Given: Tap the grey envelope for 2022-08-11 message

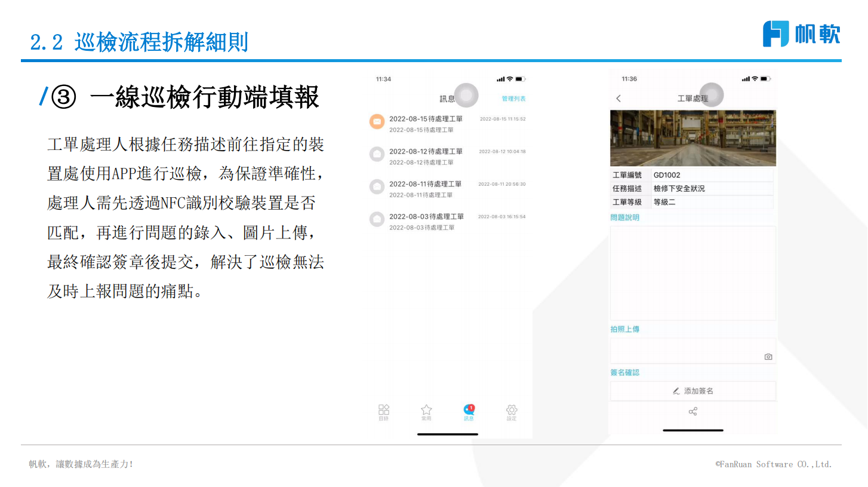Looking at the screenshot, I should 377,187.
